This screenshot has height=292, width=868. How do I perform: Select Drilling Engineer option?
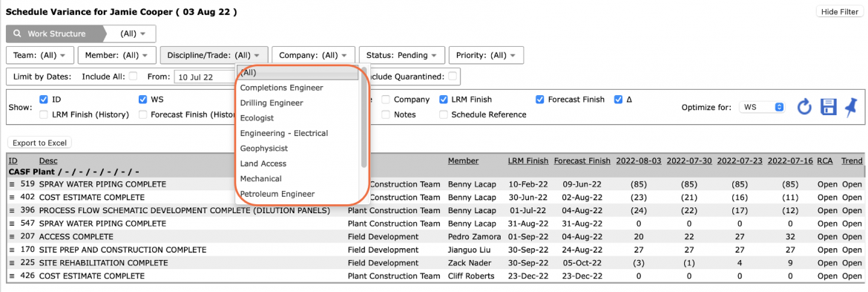click(x=297, y=103)
